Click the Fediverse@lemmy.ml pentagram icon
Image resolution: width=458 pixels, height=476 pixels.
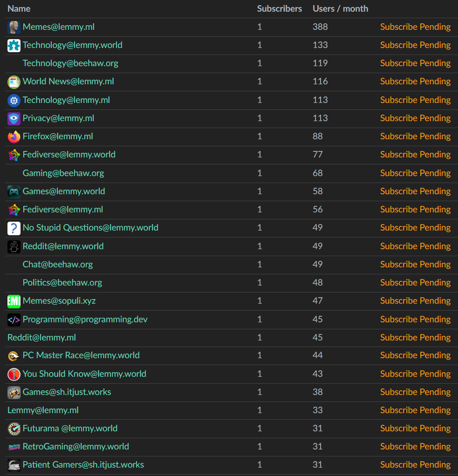14,210
